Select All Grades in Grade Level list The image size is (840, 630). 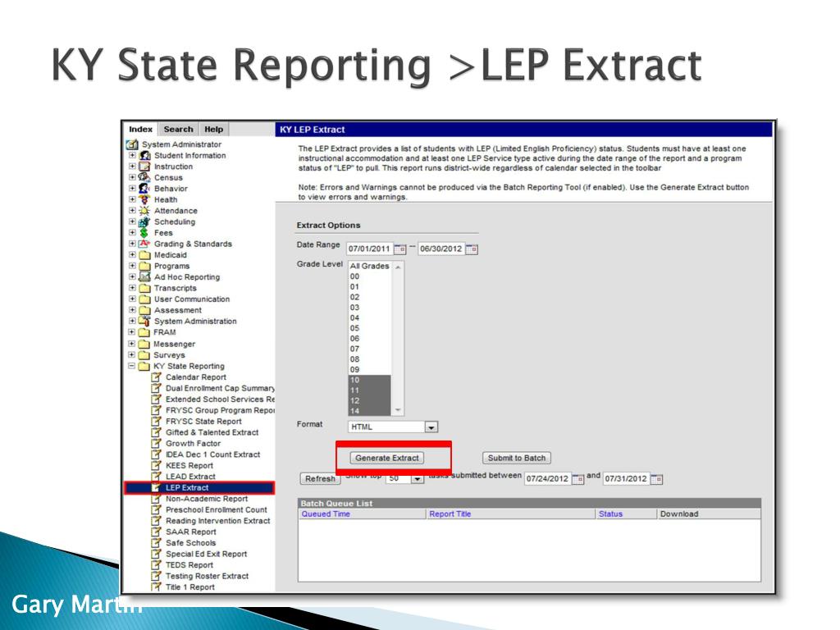point(370,267)
